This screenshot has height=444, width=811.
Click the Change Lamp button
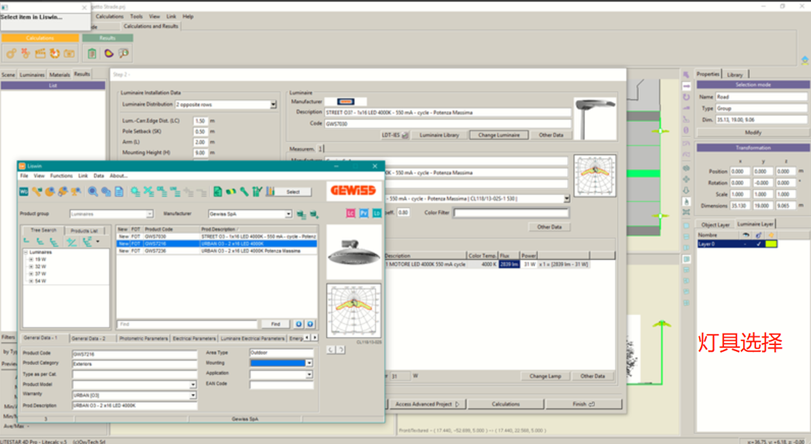545,376
